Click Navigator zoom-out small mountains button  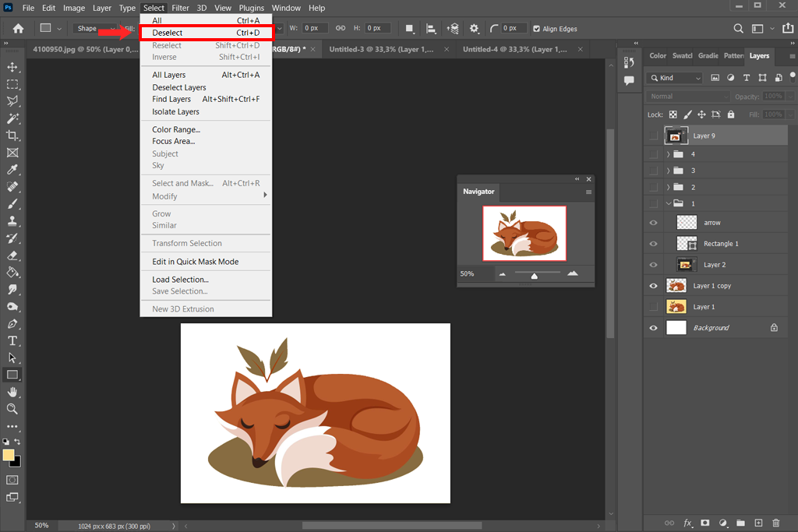coord(503,274)
